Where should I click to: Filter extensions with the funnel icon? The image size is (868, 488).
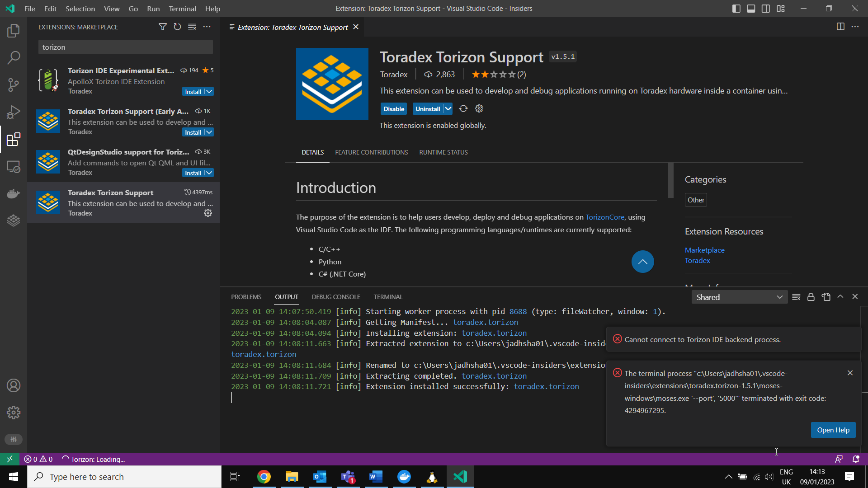pyautogui.click(x=163, y=27)
